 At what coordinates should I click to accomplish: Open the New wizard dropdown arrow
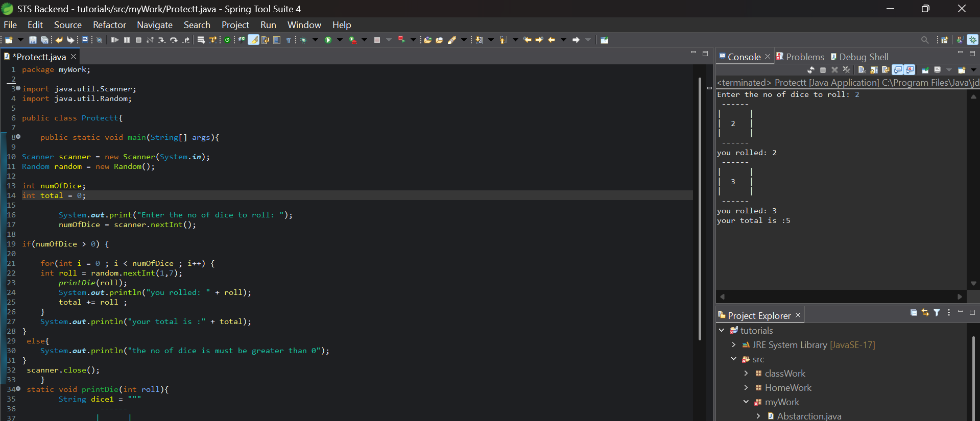click(21, 40)
